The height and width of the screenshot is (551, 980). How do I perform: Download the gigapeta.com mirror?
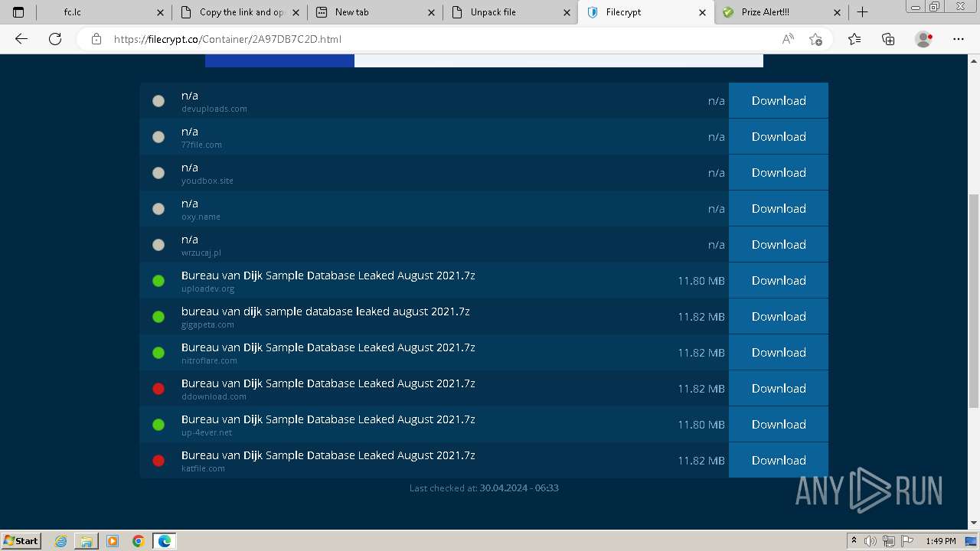[779, 316]
